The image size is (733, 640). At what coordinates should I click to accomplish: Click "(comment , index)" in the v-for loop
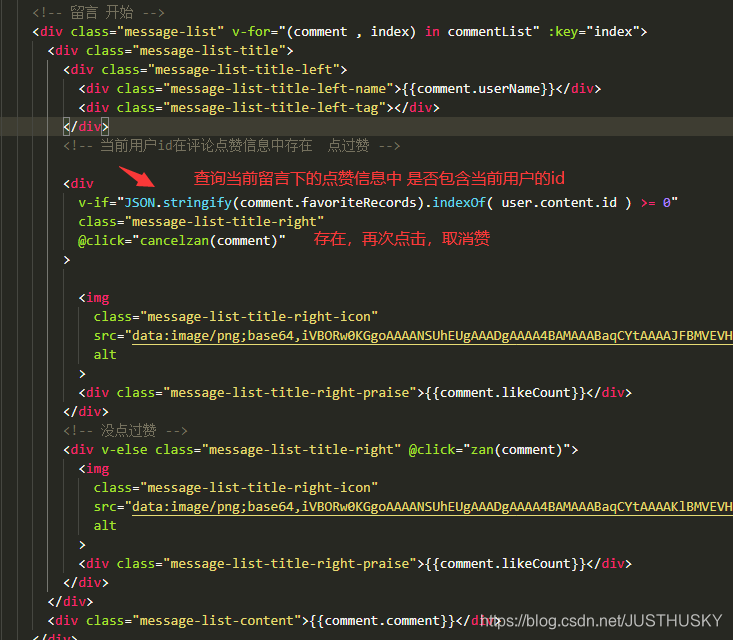click(x=351, y=31)
